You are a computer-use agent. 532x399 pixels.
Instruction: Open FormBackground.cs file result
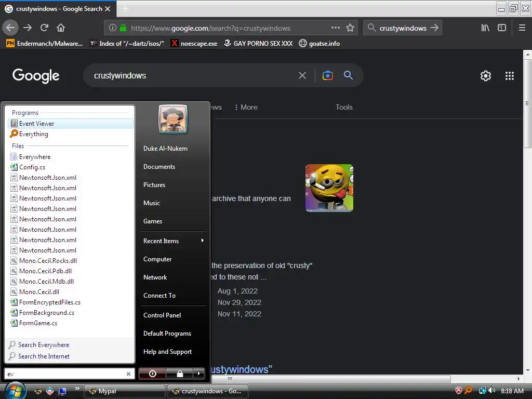71,312
